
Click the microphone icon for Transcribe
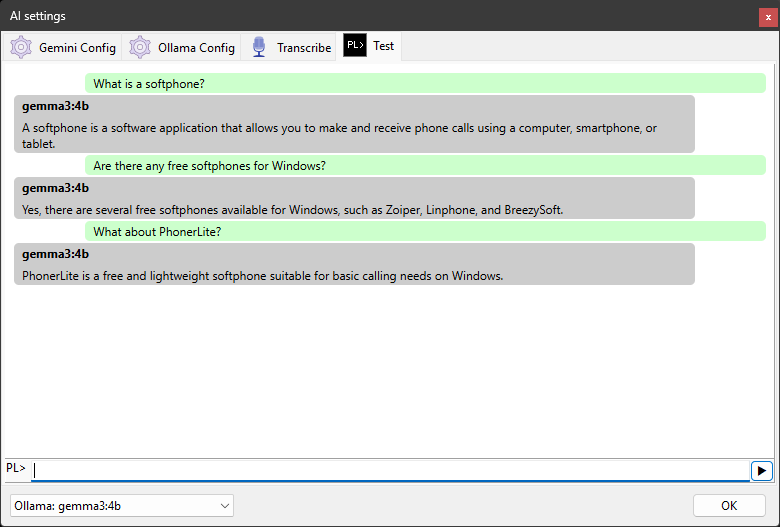pyautogui.click(x=259, y=47)
